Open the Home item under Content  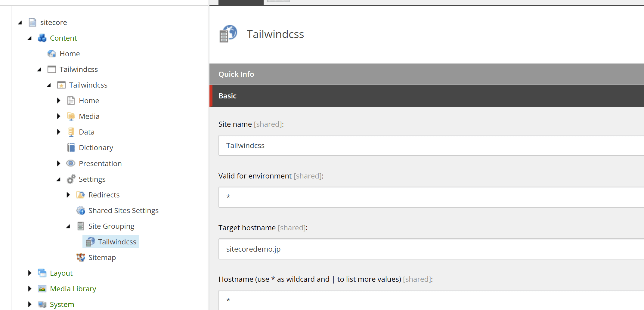tap(70, 54)
